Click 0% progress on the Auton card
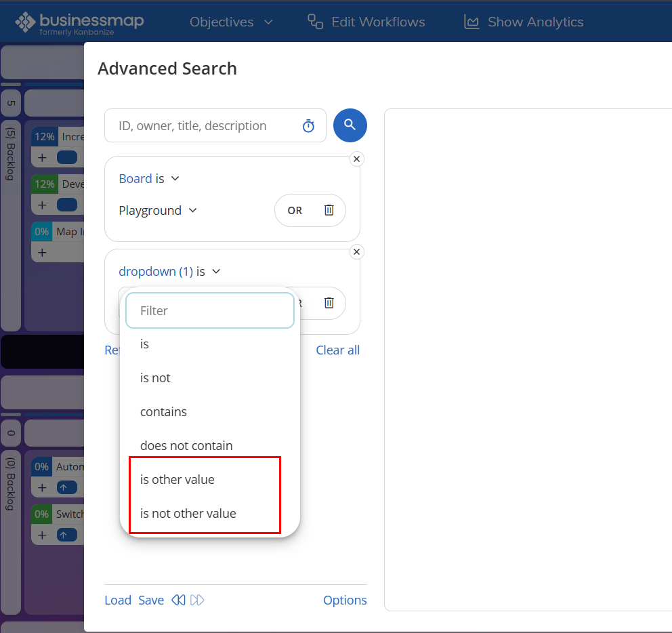 pyautogui.click(x=41, y=466)
